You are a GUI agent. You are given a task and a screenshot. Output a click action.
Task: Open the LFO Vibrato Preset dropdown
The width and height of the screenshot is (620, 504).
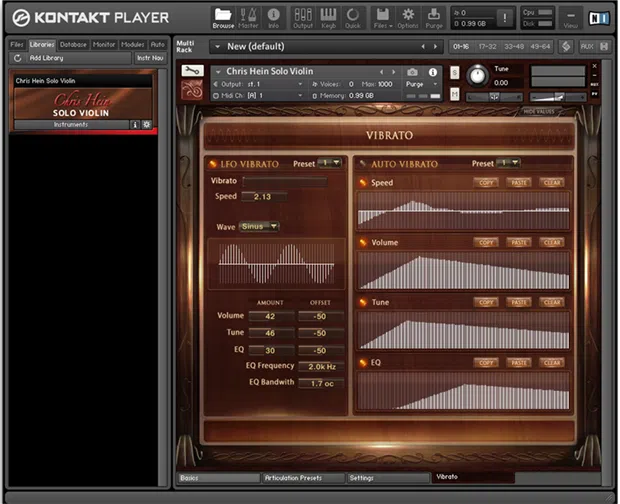(x=330, y=163)
